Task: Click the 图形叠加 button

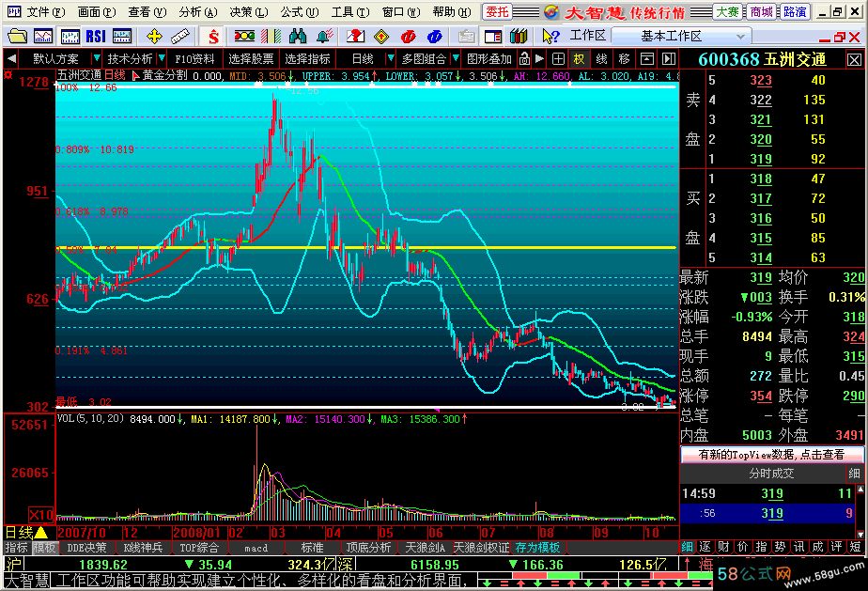Action: pos(489,58)
